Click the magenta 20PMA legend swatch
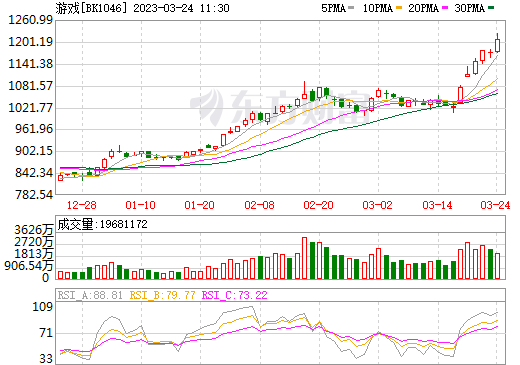The width and height of the screenshot is (520, 365). [445, 8]
